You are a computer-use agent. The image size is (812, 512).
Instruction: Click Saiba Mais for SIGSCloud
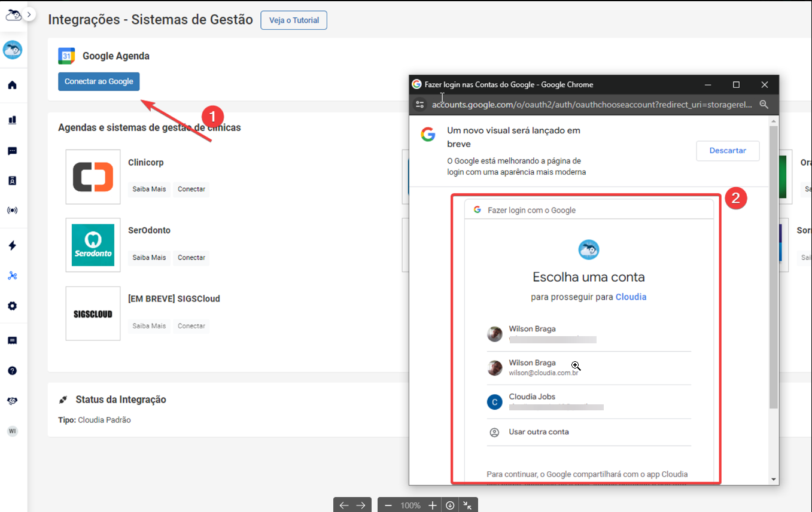(x=149, y=326)
